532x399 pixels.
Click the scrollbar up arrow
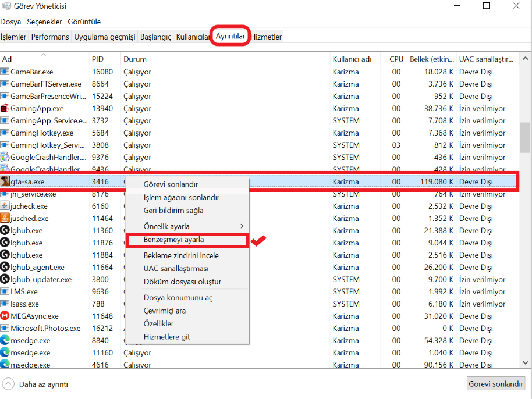click(x=526, y=59)
